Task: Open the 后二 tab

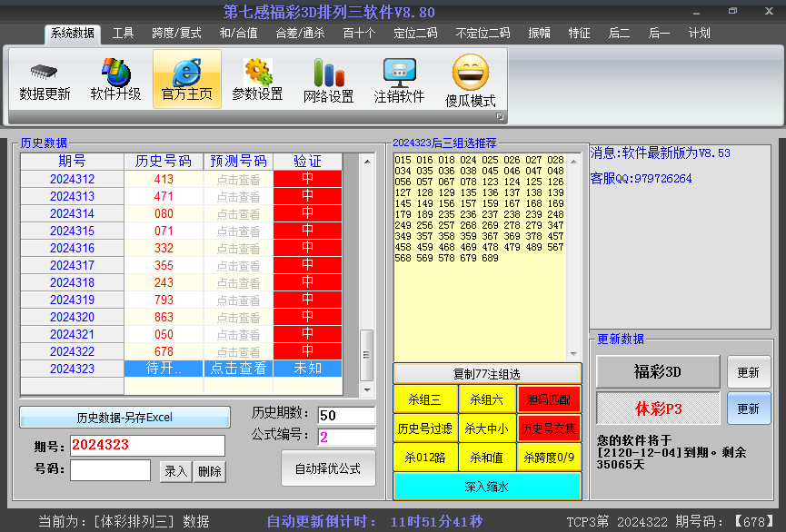Action: click(x=619, y=34)
